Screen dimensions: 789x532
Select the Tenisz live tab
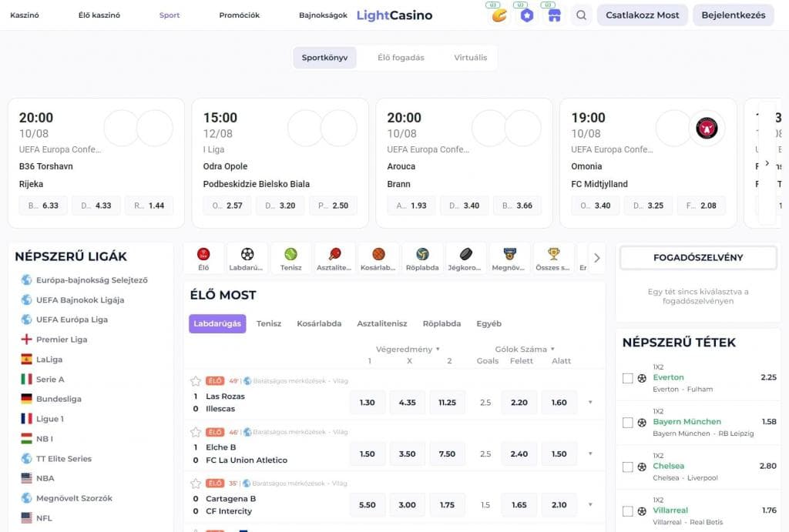[x=269, y=324]
